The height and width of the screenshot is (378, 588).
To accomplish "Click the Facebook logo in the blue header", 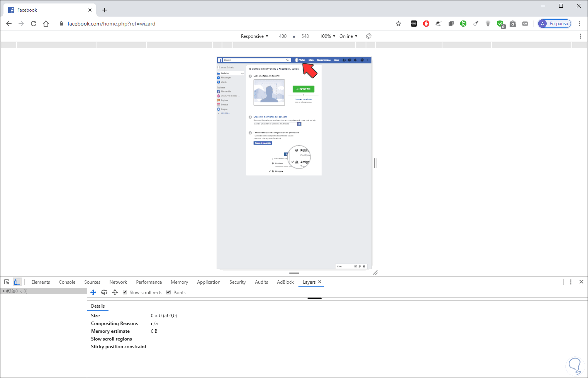I will pyautogui.click(x=220, y=60).
